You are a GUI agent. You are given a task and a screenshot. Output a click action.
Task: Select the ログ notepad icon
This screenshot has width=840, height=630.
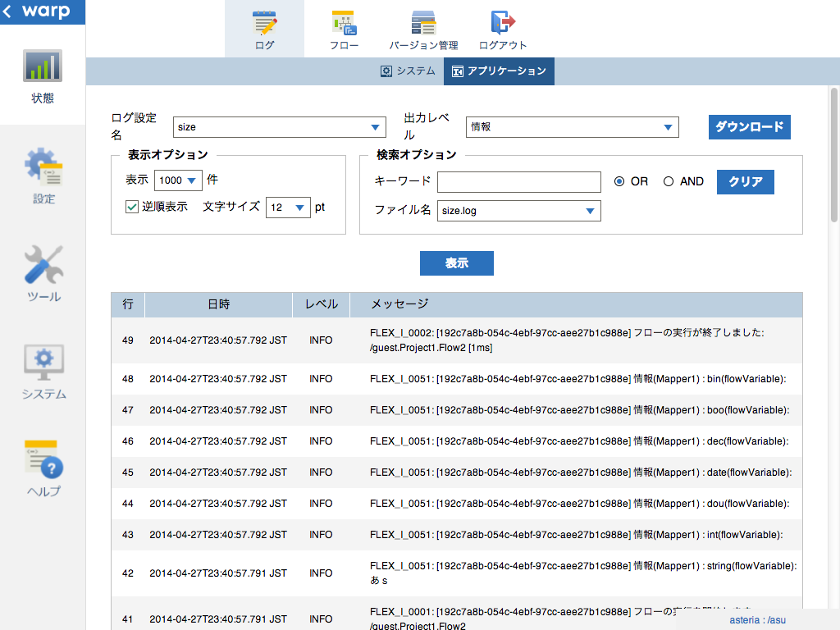click(x=265, y=22)
